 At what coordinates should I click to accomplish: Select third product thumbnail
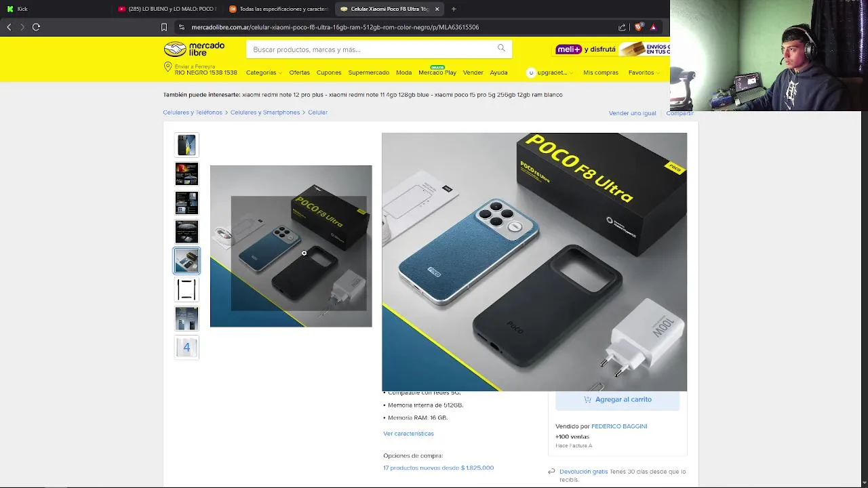coord(186,203)
